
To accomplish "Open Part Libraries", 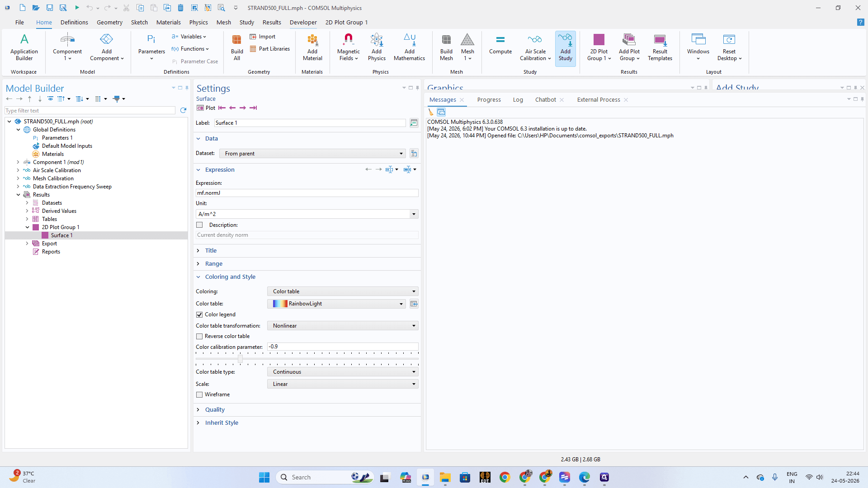I will pyautogui.click(x=269, y=49).
